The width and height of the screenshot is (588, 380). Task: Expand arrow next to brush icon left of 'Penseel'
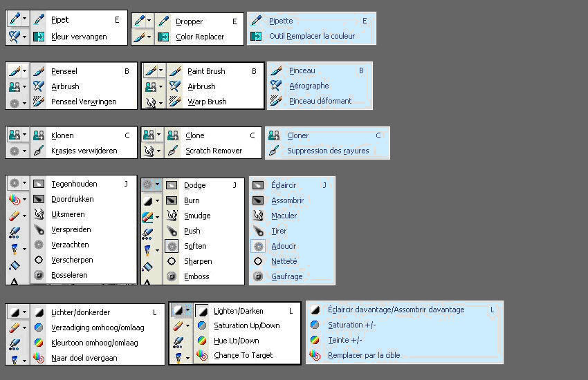(x=24, y=70)
